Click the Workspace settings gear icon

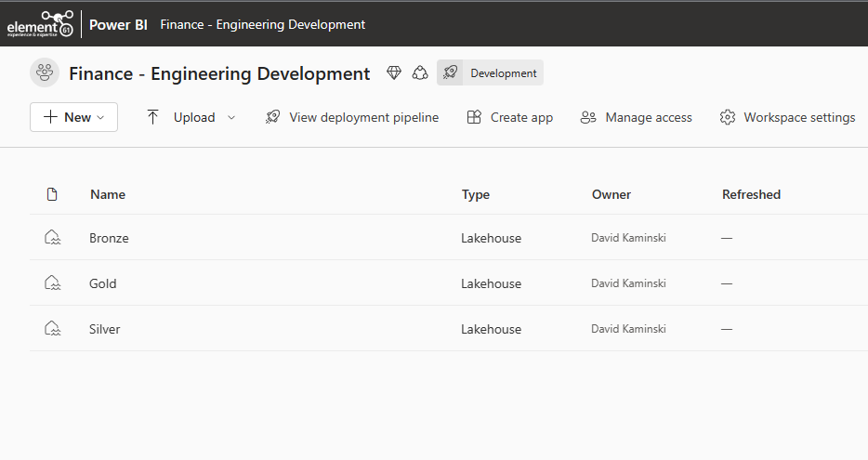[728, 117]
